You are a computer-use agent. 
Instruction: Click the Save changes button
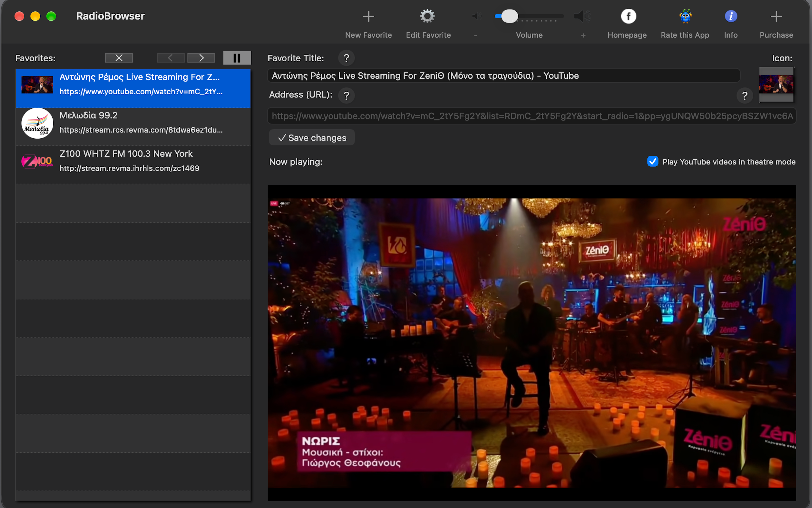pos(312,138)
